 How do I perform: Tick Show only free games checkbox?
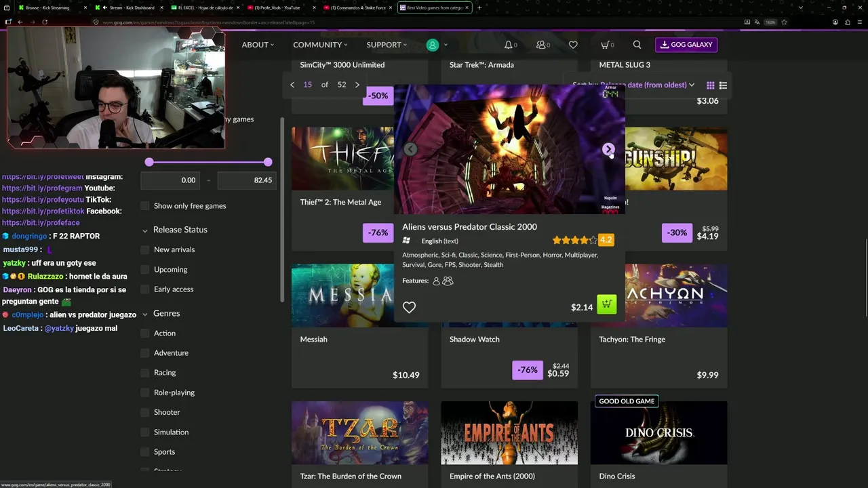click(x=144, y=206)
